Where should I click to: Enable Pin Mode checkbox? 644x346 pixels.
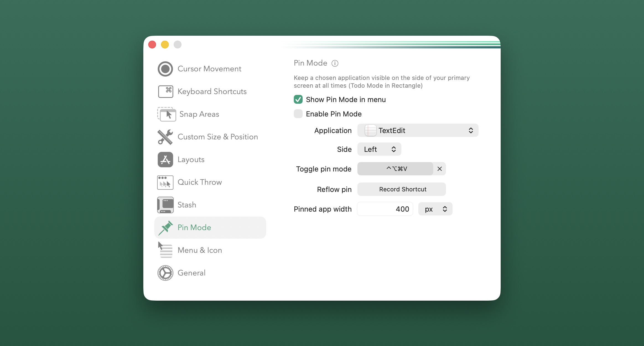(298, 114)
